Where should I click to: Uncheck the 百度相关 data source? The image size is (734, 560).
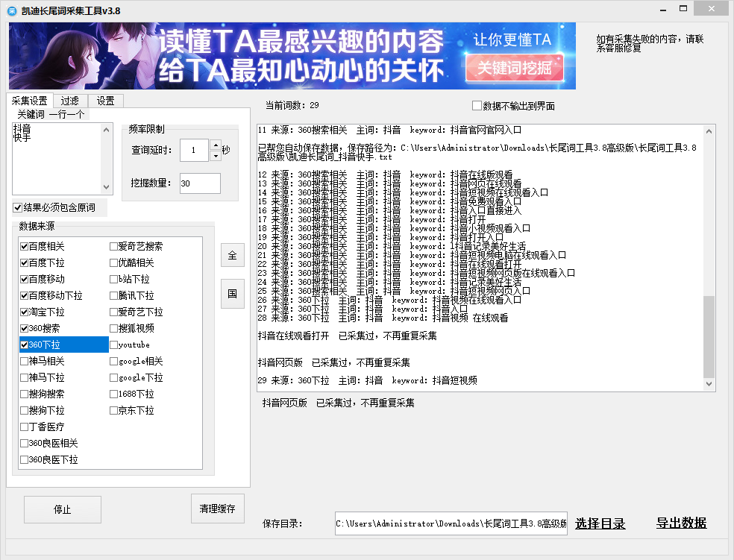(25, 246)
